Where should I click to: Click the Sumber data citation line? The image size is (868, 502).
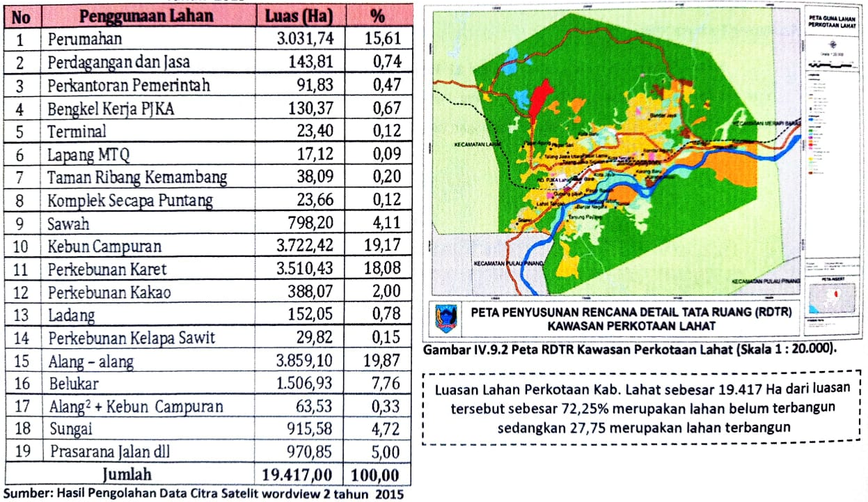click(x=203, y=494)
